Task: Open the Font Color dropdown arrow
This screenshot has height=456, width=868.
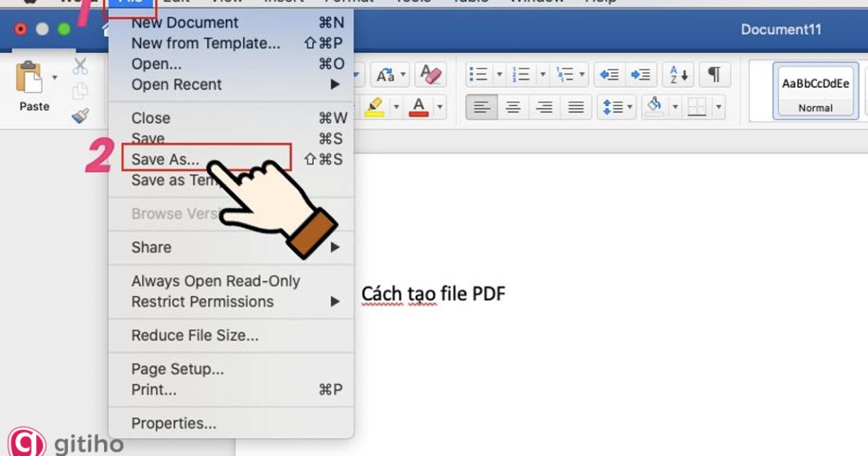Action: (x=439, y=106)
